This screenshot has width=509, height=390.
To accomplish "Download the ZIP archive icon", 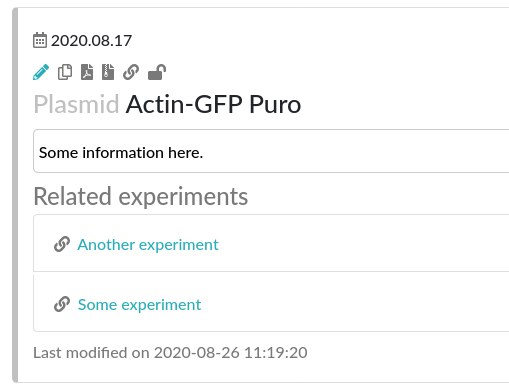I will tap(108, 72).
